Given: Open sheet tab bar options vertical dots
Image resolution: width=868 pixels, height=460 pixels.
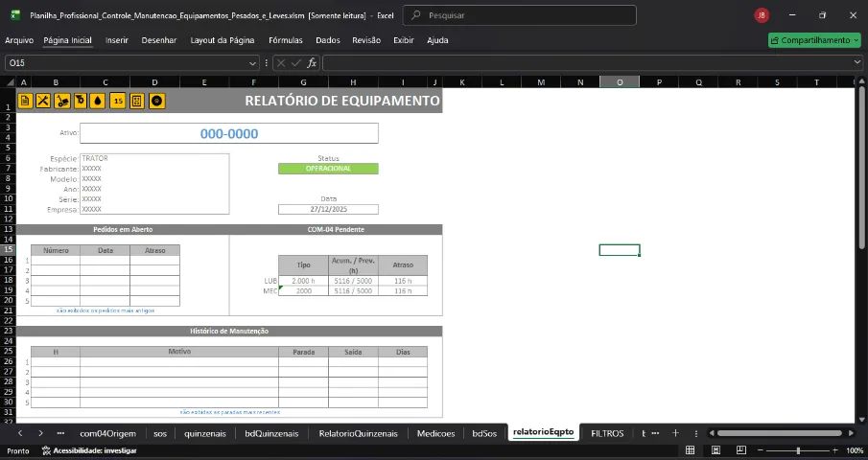Looking at the screenshot, I should (696, 433).
